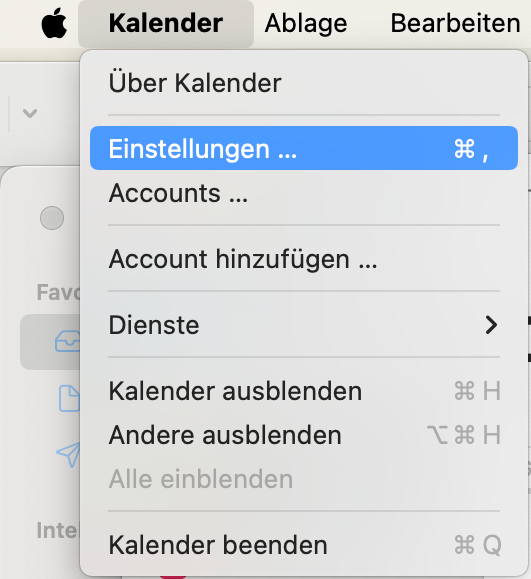
Task: Click the Favoriten sidebar section header
Action: 58,292
